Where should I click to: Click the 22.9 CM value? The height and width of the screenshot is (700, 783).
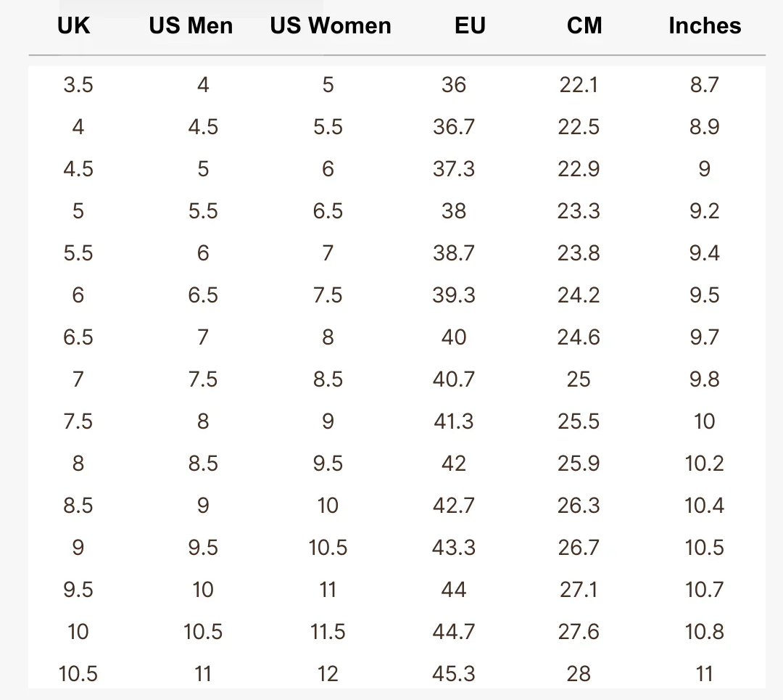[579, 169]
